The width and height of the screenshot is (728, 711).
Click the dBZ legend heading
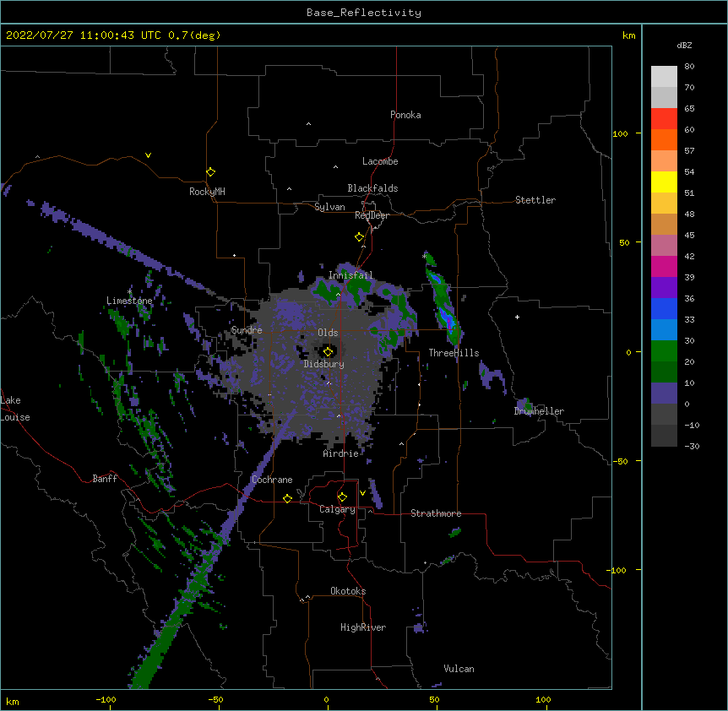pos(684,46)
